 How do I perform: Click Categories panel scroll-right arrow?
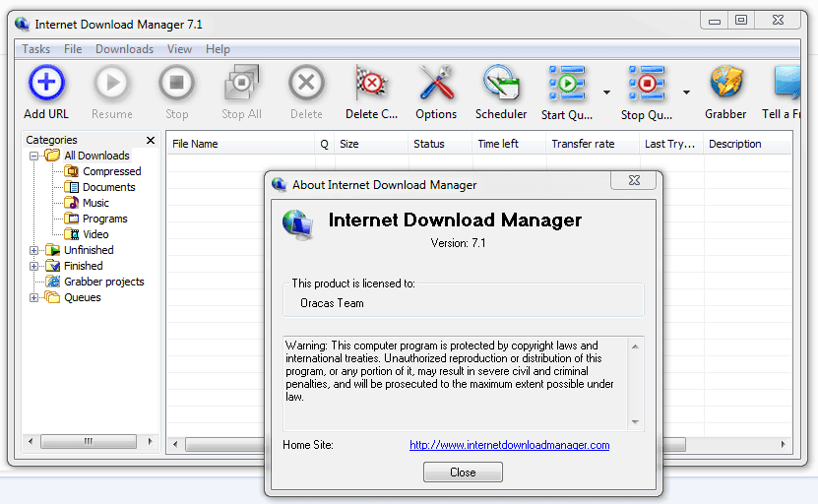coord(151,441)
